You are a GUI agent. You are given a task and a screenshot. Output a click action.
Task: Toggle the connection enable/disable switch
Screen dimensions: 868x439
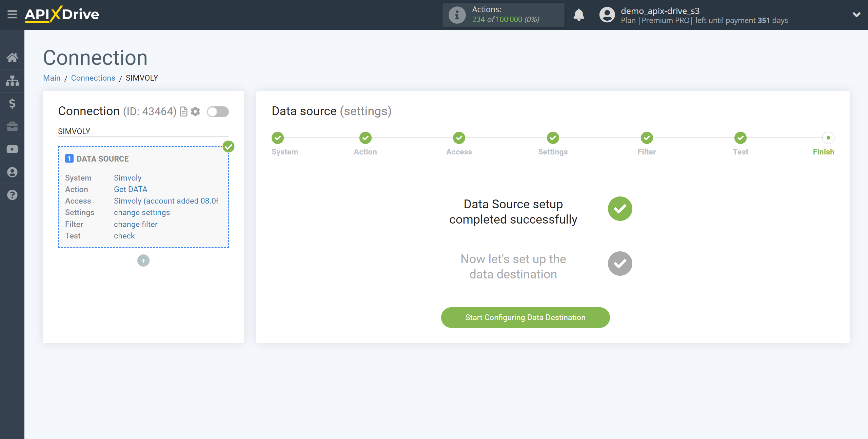(x=219, y=111)
